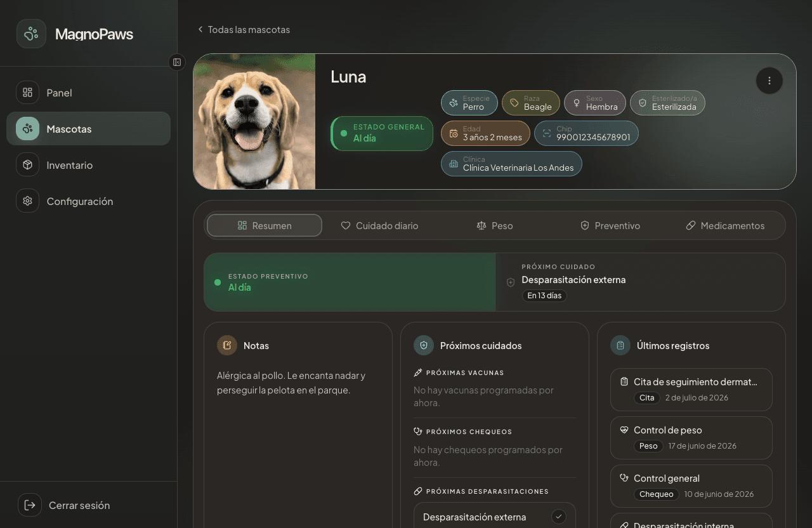Open the Control general record
The image size is (812, 528).
tap(691, 486)
